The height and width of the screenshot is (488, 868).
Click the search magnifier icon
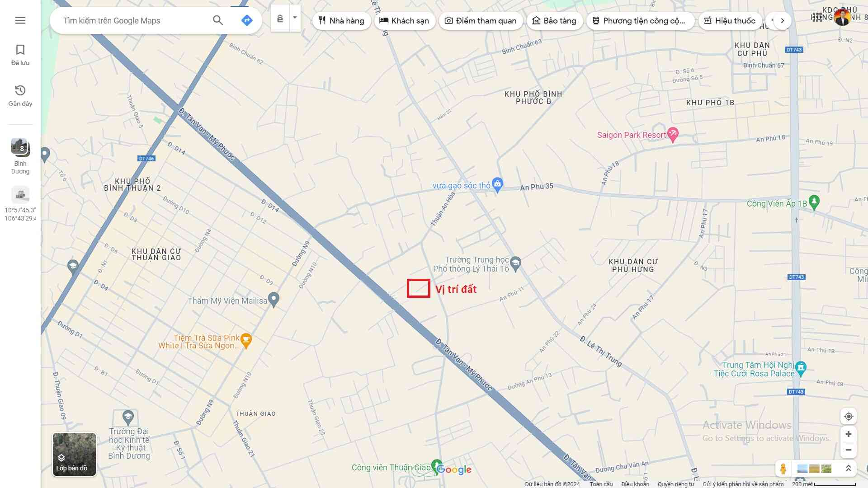click(218, 20)
